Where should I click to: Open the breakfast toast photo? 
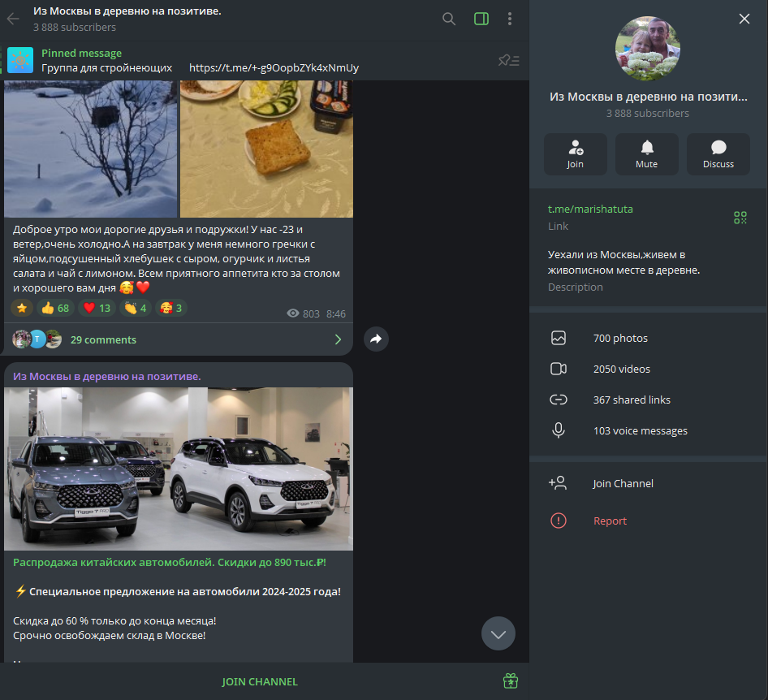click(266, 149)
